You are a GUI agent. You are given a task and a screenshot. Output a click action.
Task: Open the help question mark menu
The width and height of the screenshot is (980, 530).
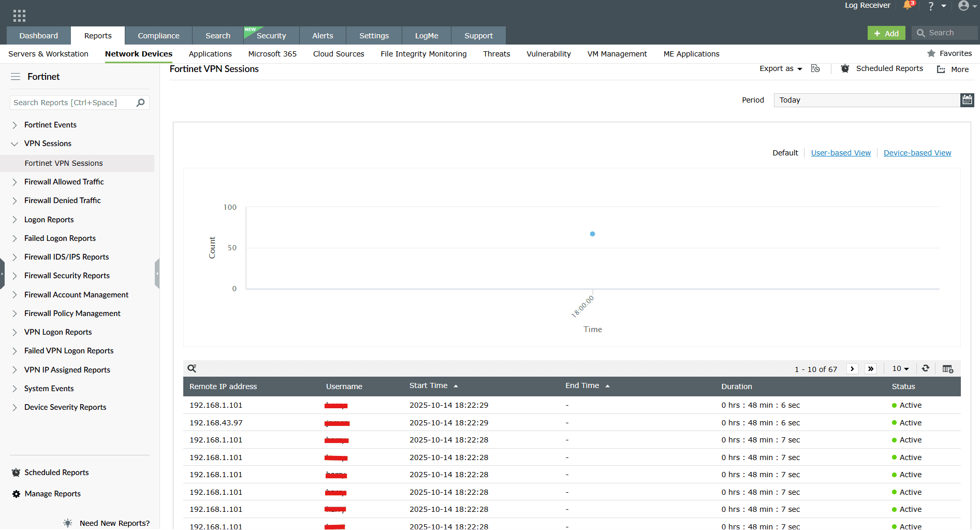coord(931,6)
